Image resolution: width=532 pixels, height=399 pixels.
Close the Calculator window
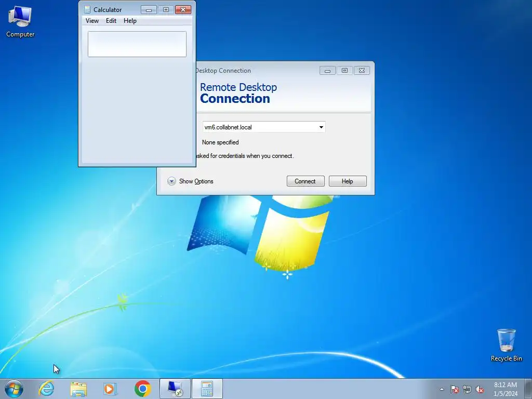tap(183, 10)
